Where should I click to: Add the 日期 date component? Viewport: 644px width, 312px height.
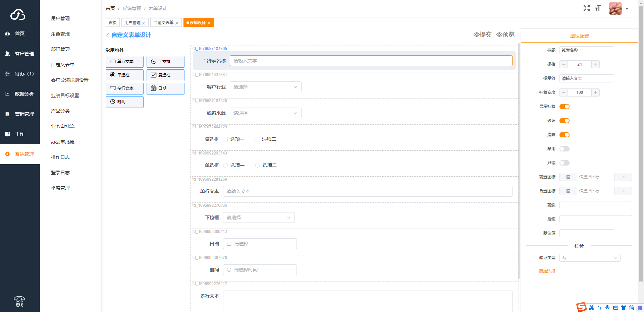(x=165, y=88)
